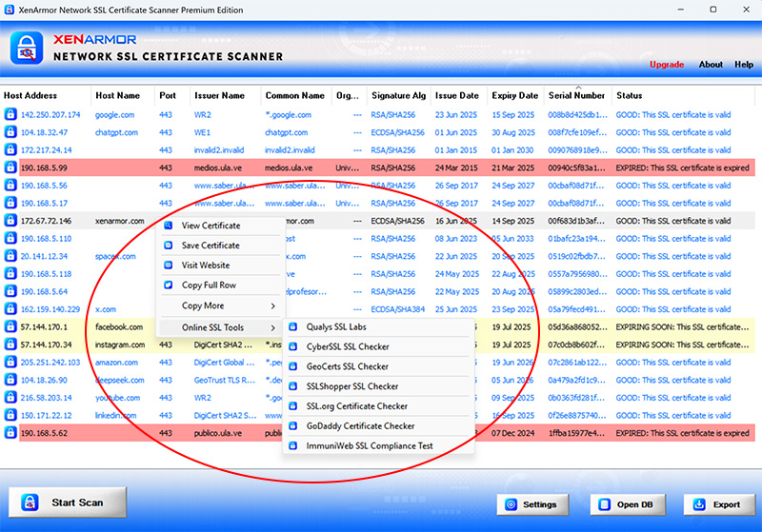Click the SSL.org Certificate Checker icon

coord(293,405)
